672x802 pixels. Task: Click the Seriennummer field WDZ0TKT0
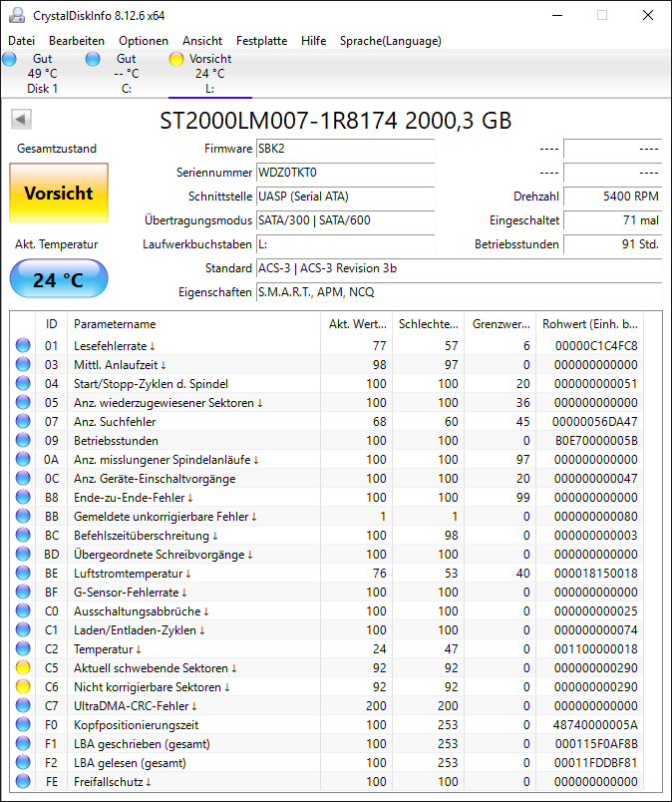[x=345, y=173]
